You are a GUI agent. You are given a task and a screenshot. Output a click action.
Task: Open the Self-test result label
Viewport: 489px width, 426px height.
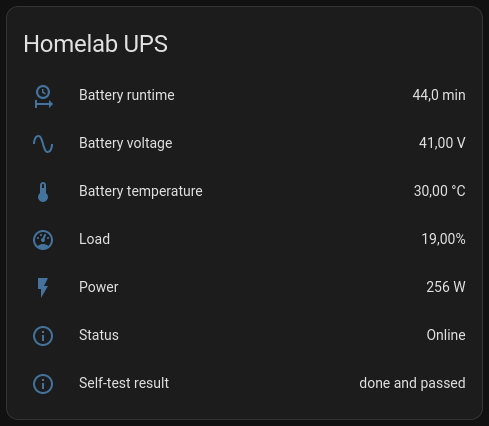tap(124, 383)
